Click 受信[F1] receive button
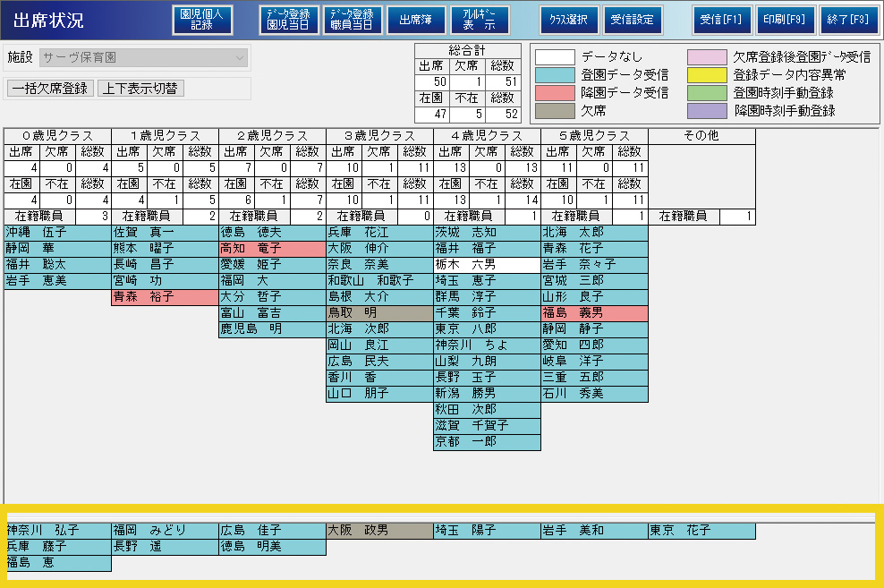Viewport: 884px width, 588px height. [x=722, y=20]
